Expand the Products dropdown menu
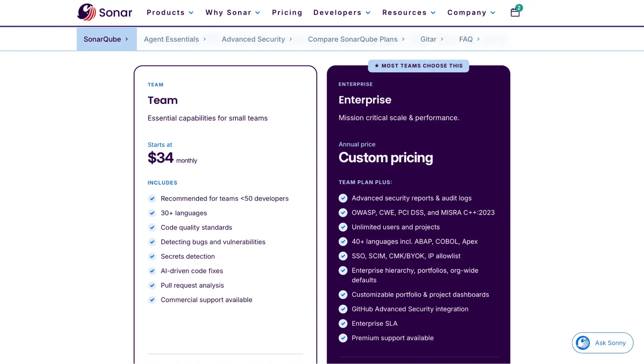The image size is (644, 364). click(170, 13)
